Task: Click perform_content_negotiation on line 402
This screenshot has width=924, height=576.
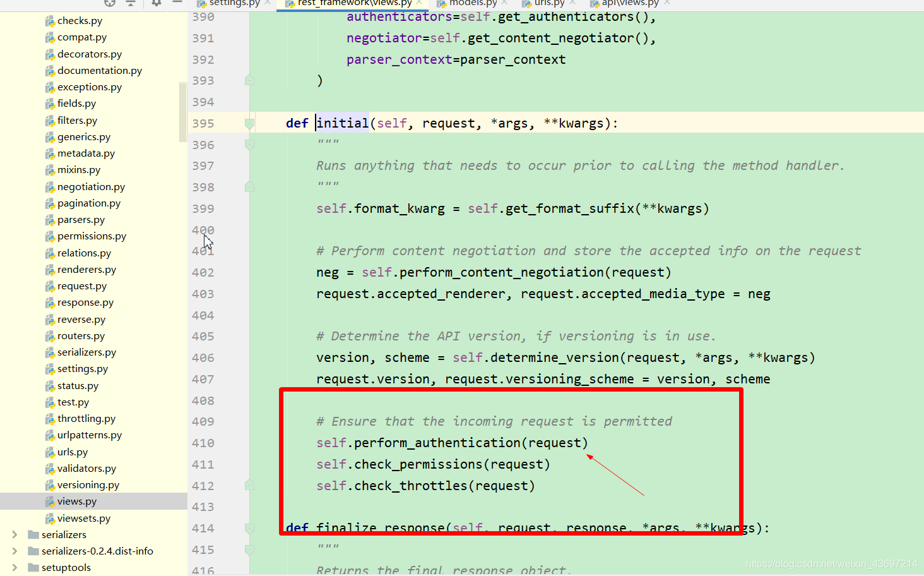Action: 502,272
